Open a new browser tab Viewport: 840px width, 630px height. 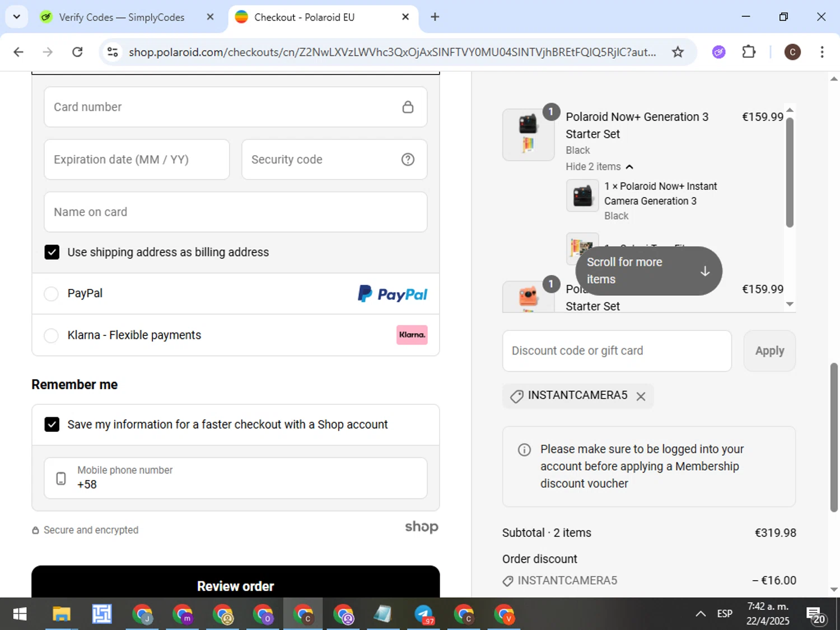coord(435,17)
